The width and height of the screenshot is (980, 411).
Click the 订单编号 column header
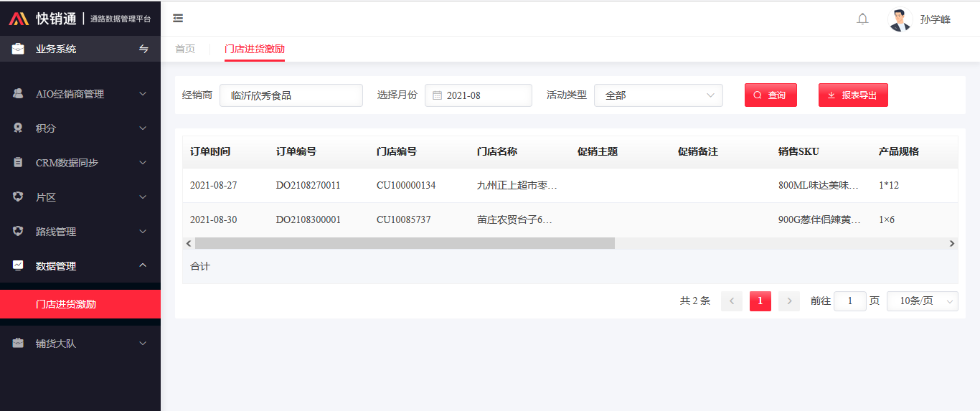tap(296, 151)
